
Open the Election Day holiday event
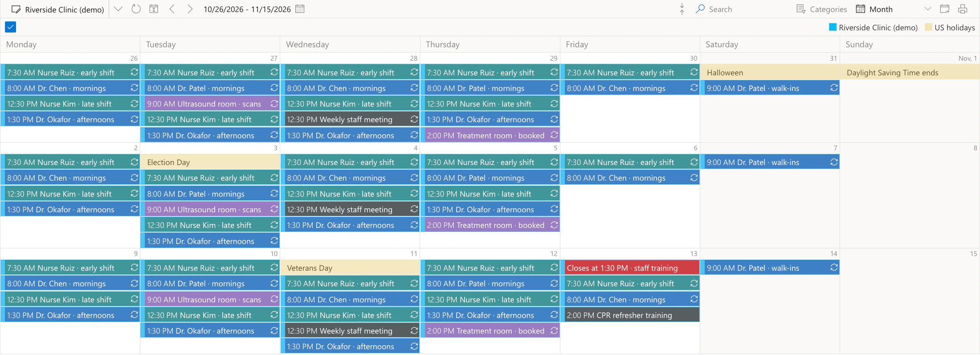[x=210, y=162]
